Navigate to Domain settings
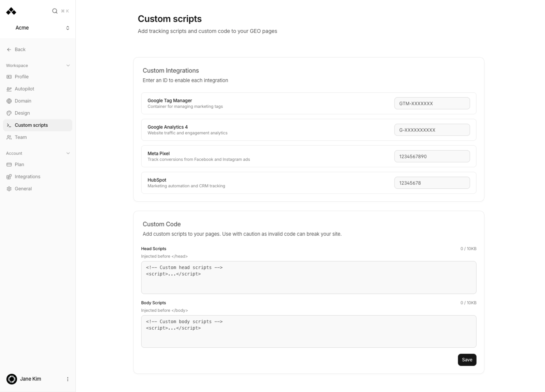Viewport: 545px width, 392px height. point(38,101)
